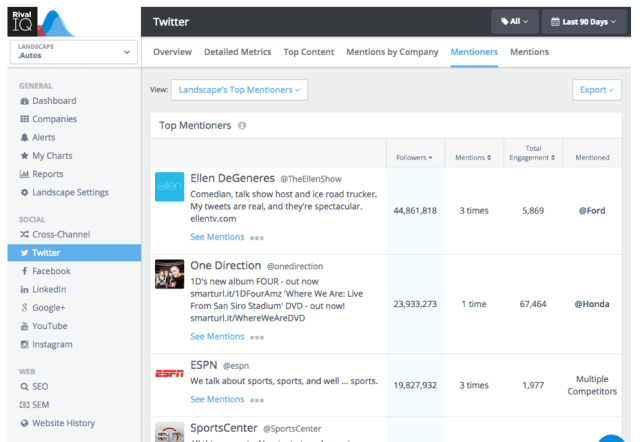Click the calendar icon for Last 90 Days
The width and height of the screenshot is (640, 442).
pyautogui.click(x=555, y=22)
